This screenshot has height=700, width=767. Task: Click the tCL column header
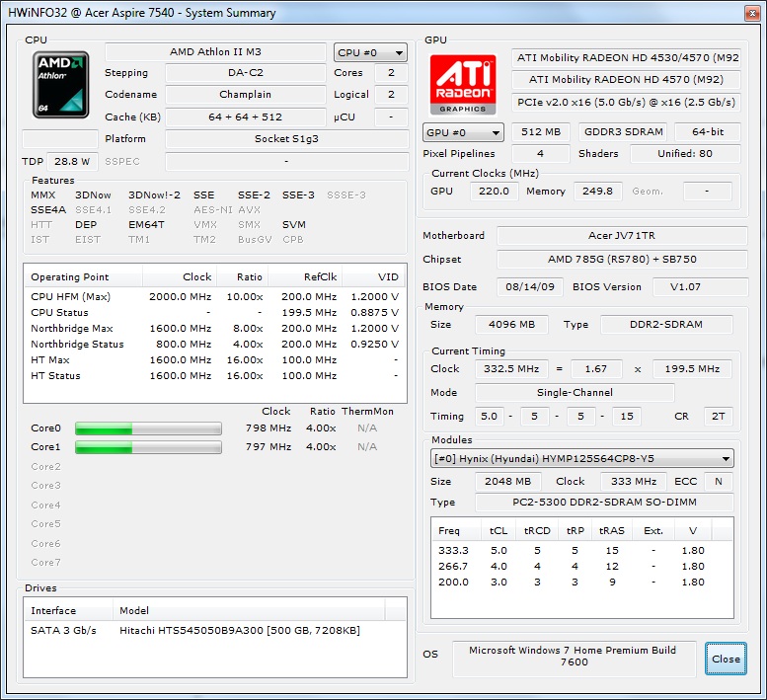[499, 531]
